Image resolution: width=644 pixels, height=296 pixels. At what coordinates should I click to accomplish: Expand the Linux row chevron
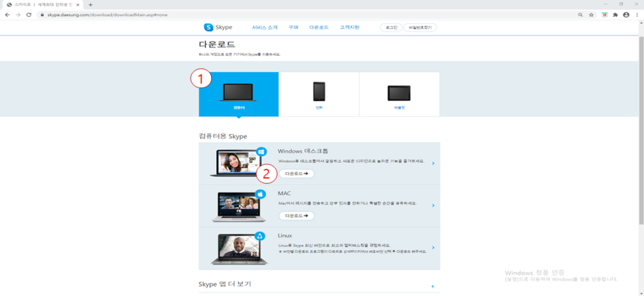(x=433, y=248)
